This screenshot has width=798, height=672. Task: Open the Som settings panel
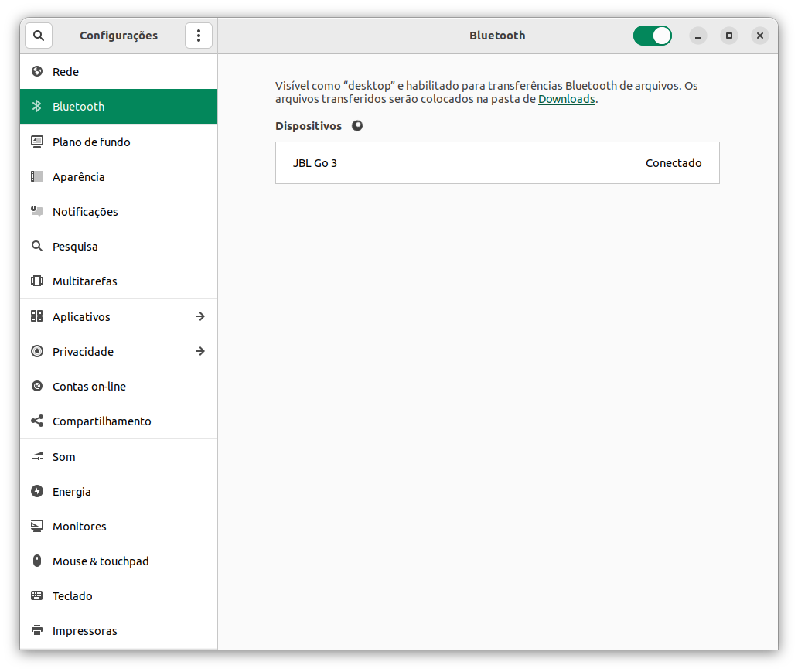pos(118,457)
